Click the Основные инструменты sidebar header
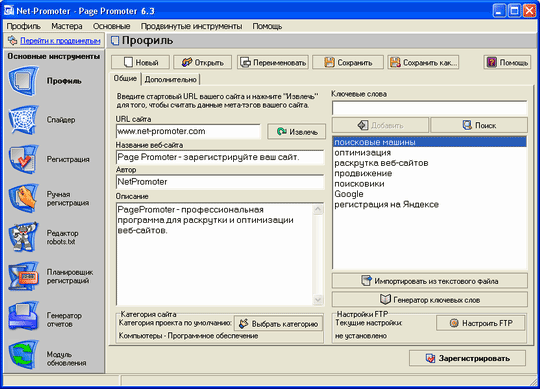The height and width of the screenshot is (389, 540). (x=54, y=56)
